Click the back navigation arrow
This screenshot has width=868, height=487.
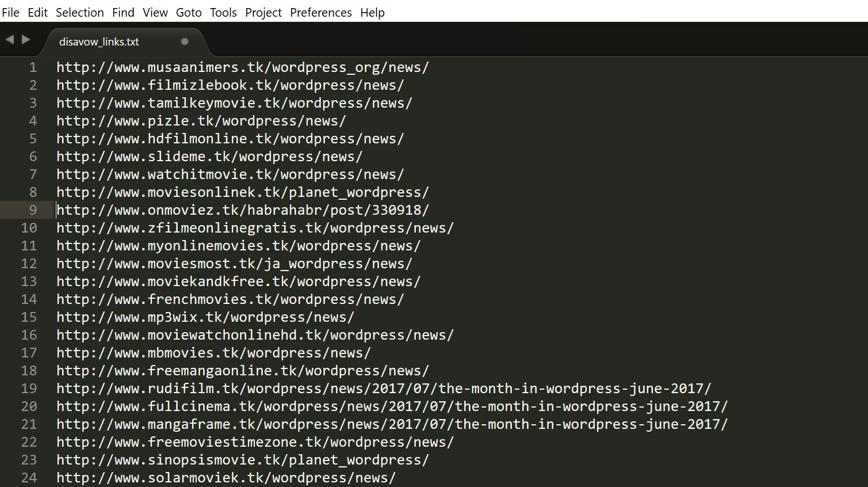click(9, 39)
